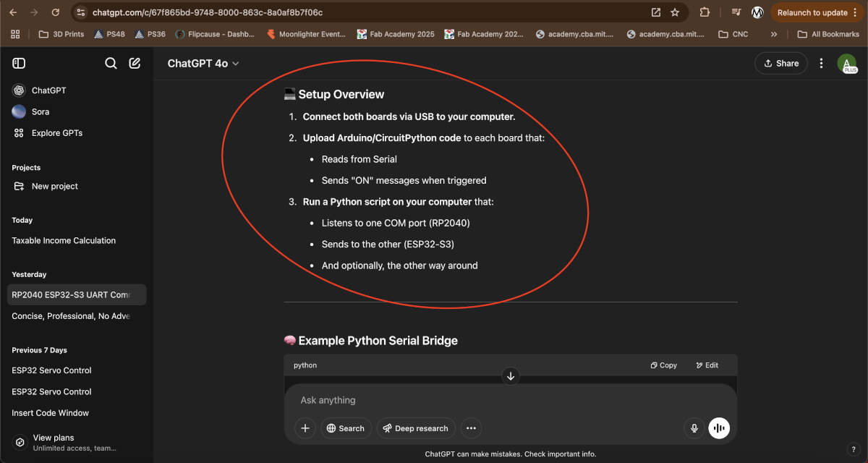
Task: Open second academy.cba.mit bookmark
Action: 665,34
